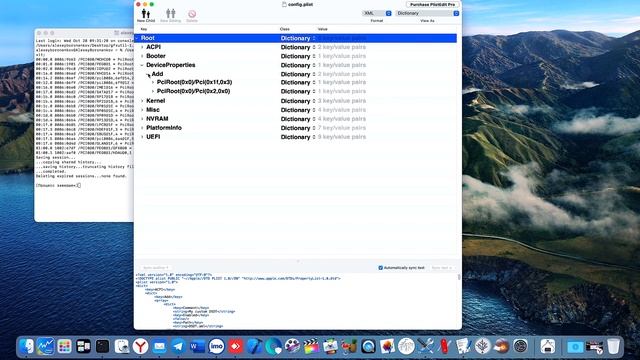
Task: Open Finder from the Dock
Action: [x=27, y=347]
